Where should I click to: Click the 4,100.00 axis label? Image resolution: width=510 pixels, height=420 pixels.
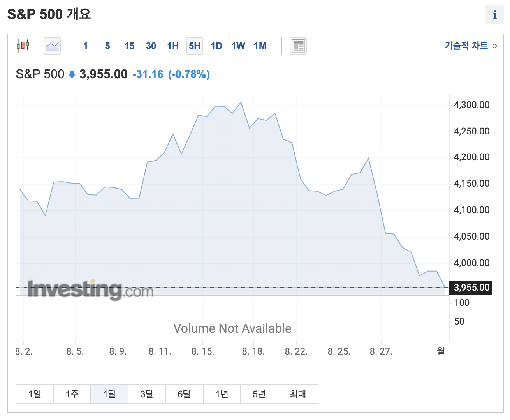coord(472,210)
